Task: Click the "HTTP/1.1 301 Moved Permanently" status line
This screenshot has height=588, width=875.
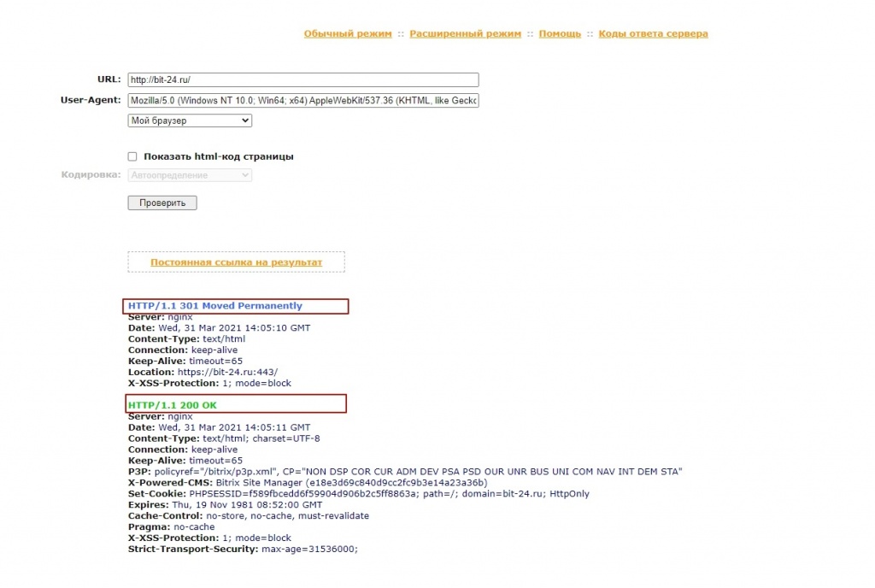Action: tap(215, 306)
